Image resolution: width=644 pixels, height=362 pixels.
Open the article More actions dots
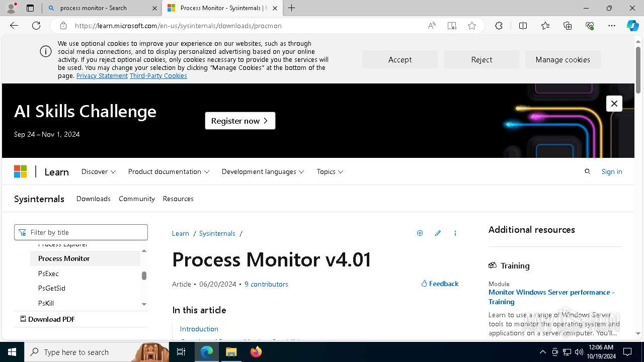(x=455, y=233)
